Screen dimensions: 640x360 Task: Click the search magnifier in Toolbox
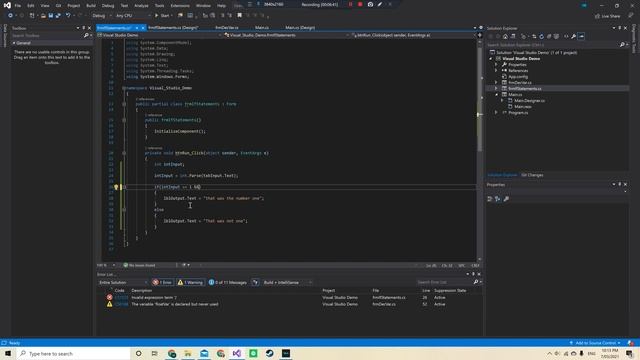86,36
